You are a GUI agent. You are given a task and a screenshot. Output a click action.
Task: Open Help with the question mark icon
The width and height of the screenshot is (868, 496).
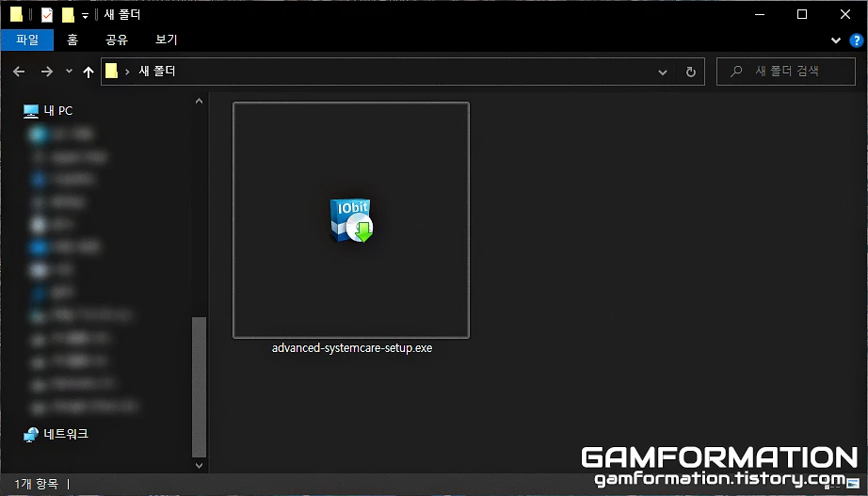857,40
